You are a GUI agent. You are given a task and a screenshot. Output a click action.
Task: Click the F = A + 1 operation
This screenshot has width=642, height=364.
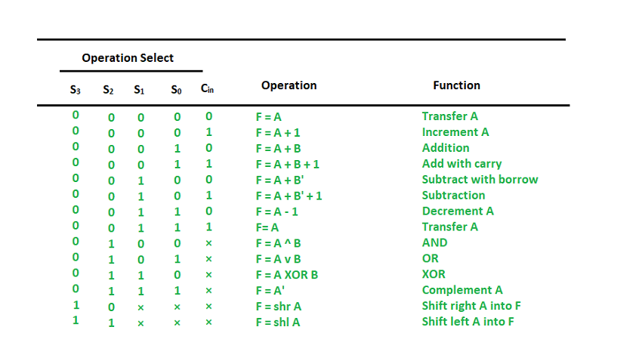tap(278, 133)
